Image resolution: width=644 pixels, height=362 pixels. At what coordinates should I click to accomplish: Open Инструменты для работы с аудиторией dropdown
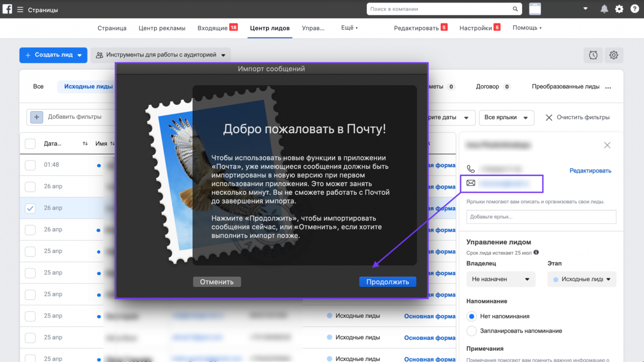[x=161, y=55]
